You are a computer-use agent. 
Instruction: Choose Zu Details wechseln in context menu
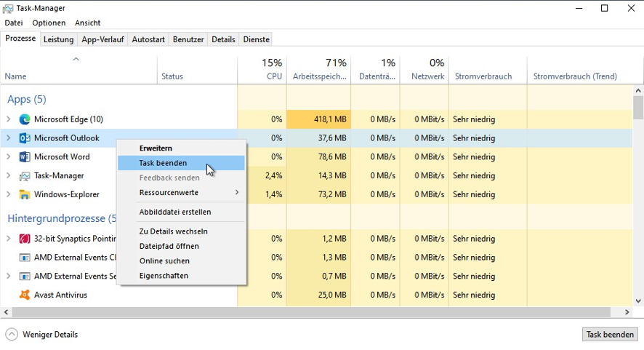pyautogui.click(x=181, y=231)
